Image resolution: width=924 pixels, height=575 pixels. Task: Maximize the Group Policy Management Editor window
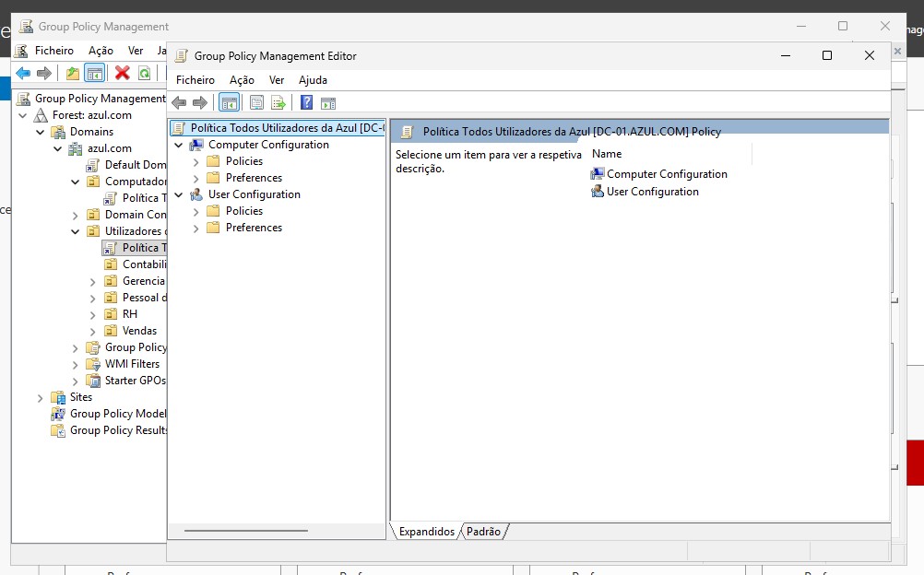(x=827, y=55)
